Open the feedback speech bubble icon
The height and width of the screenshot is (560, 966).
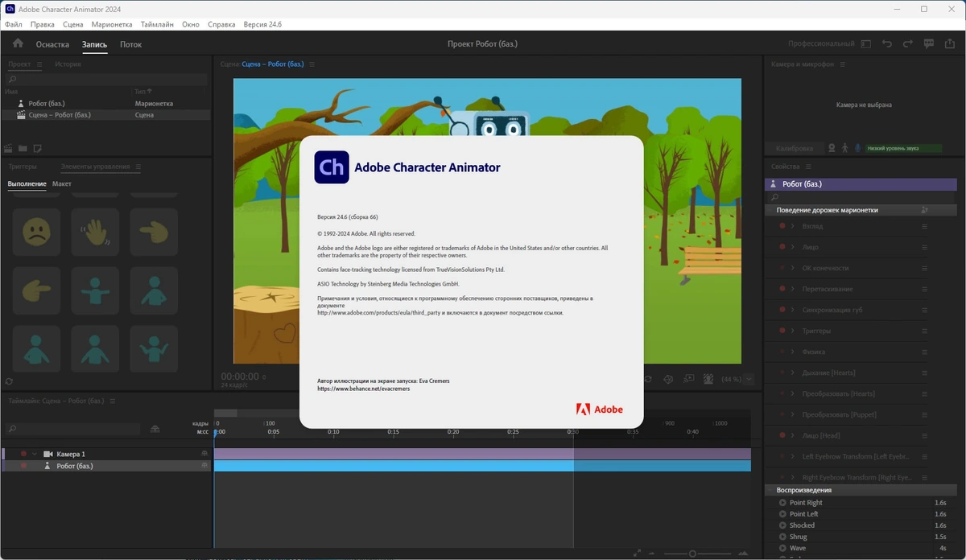click(x=929, y=44)
